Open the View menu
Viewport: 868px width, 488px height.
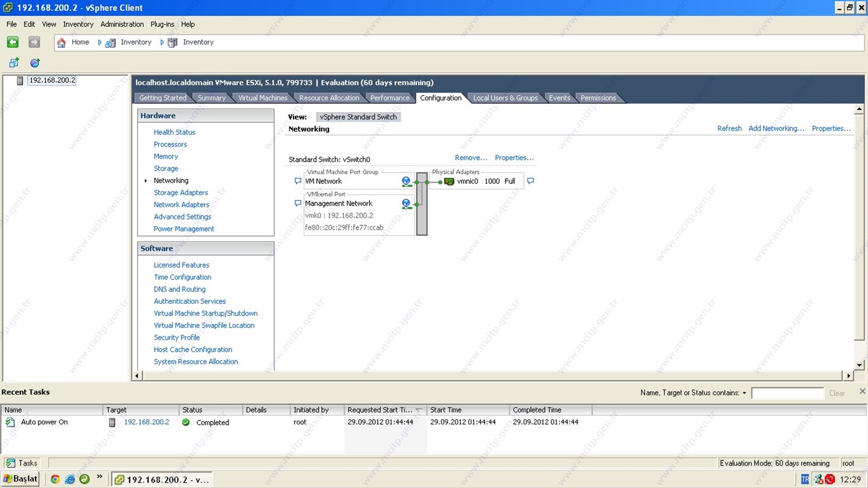(x=49, y=24)
